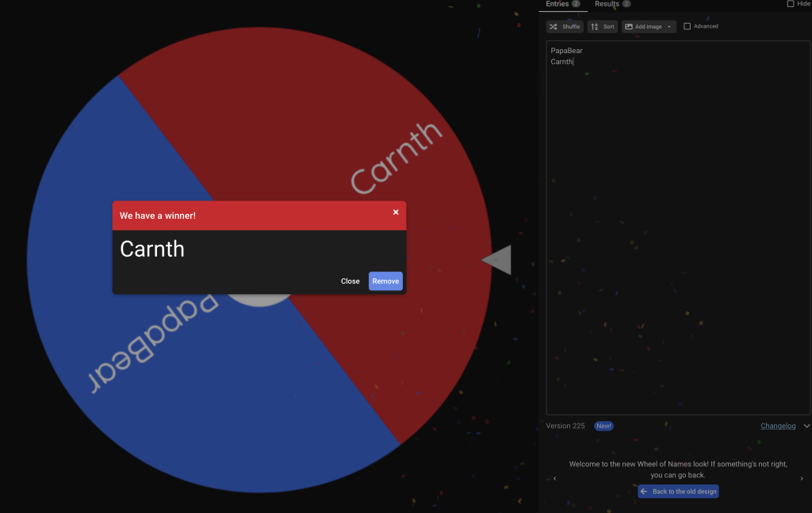Image resolution: width=812 pixels, height=513 pixels.
Task: Enable the Advanced checkbox
Action: click(688, 26)
